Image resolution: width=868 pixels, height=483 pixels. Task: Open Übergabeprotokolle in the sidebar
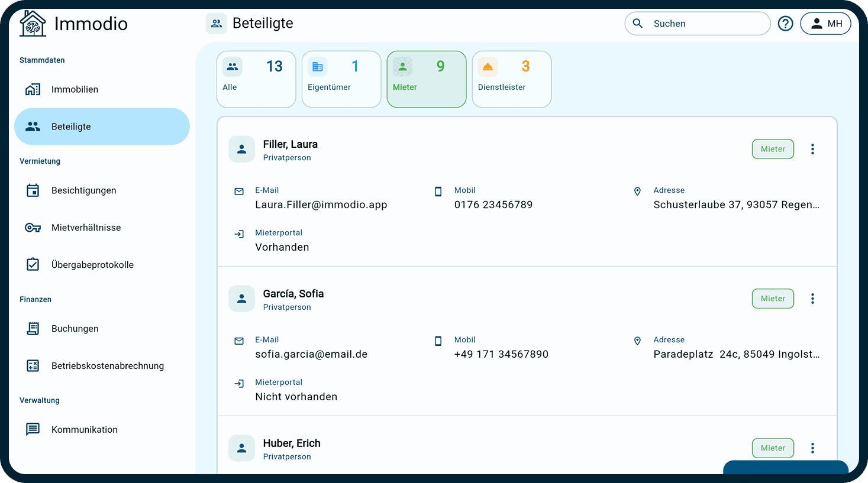[102, 265]
